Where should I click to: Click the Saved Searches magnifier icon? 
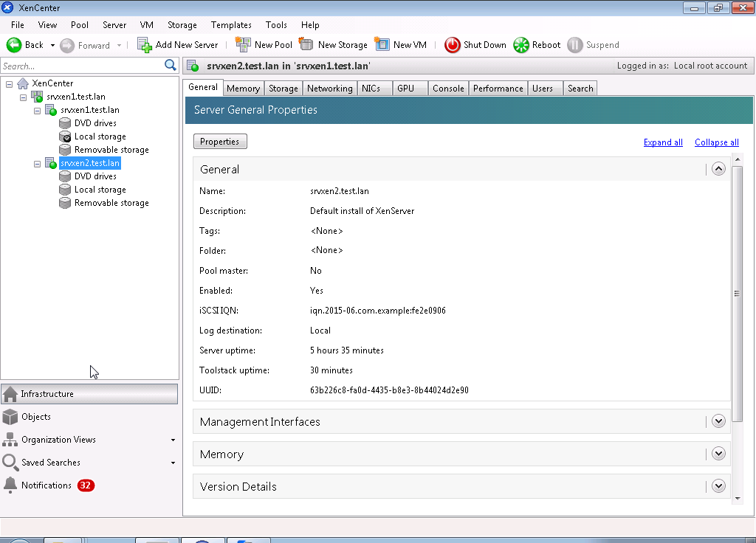point(10,463)
